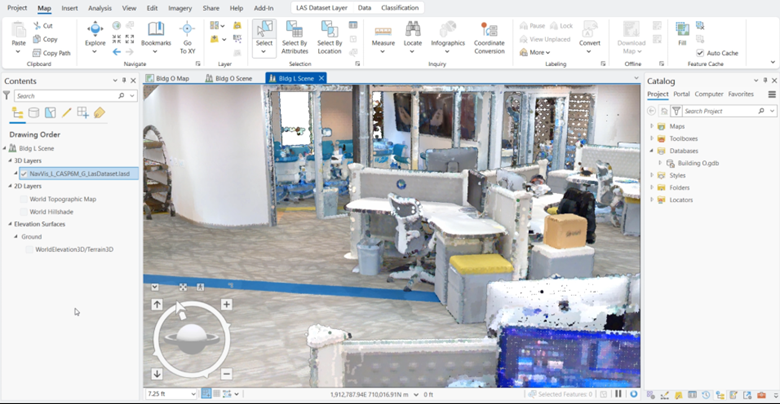Click navigator move down arrow
The image size is (780, 404).
point(157,374)
